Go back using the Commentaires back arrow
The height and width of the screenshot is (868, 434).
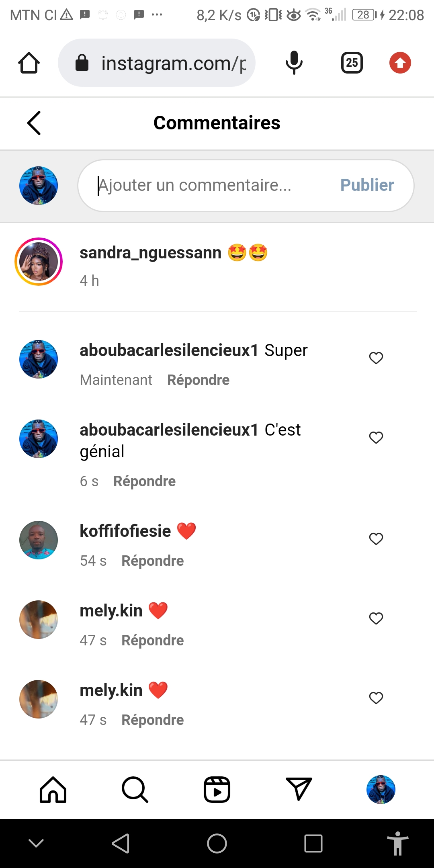tap(34, 123)
